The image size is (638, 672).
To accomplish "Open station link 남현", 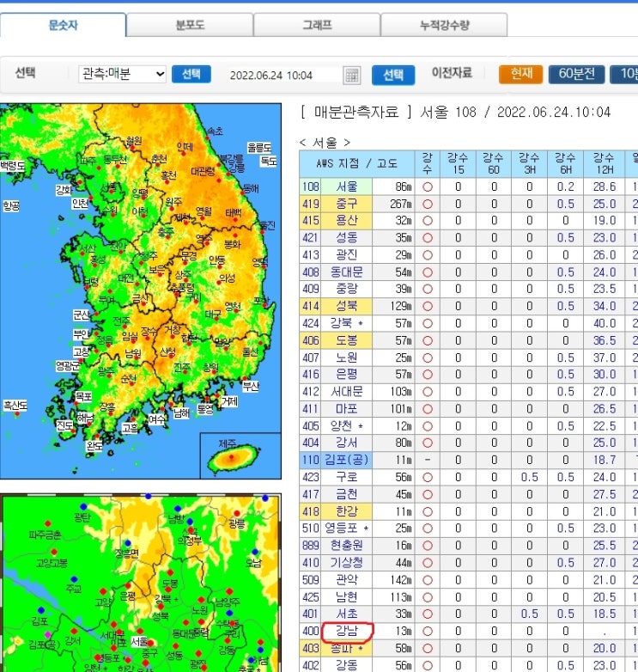I will [x=346, y=597].
